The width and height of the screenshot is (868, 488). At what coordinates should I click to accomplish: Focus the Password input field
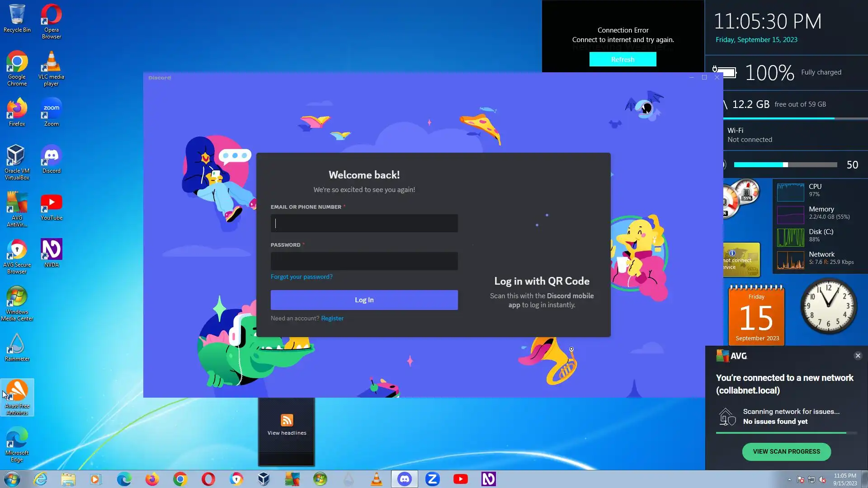pyautogui.click(x=364, y=261)
